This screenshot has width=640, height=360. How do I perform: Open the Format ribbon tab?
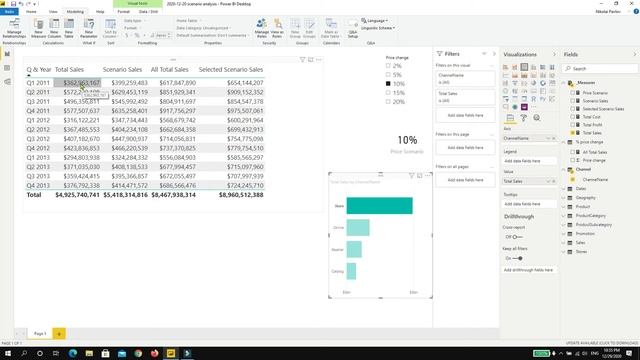coord(123,11)
